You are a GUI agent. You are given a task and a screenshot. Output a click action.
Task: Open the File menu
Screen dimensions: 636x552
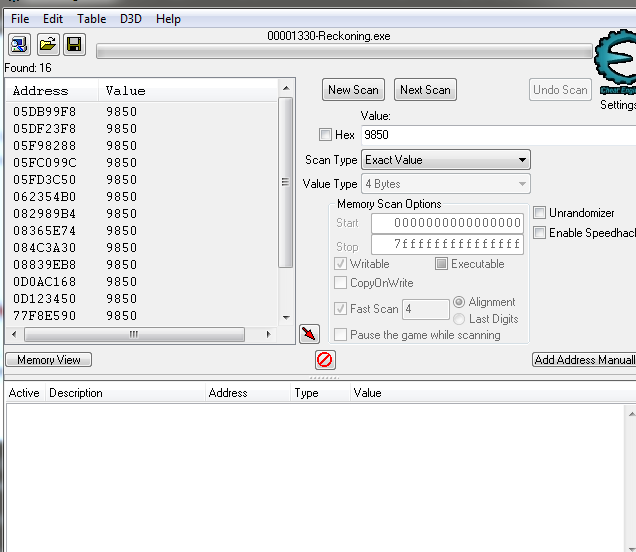pyautogui.click(x=20, y=19)
